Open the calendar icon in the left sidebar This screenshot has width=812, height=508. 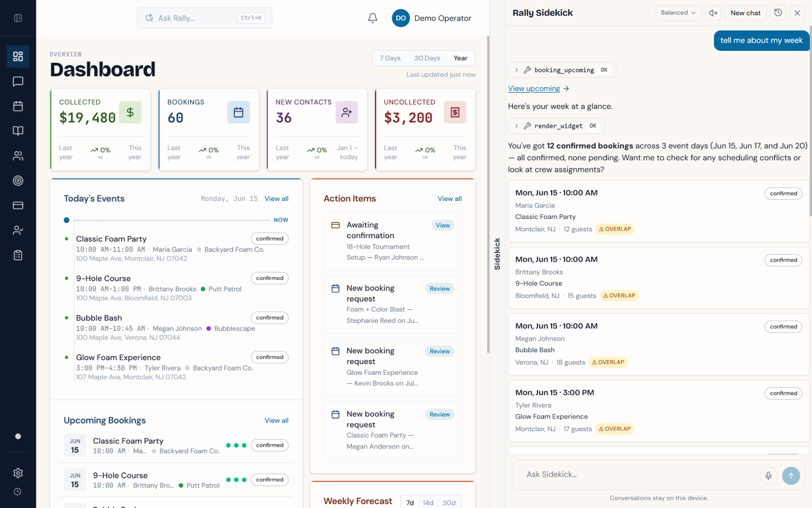click(x=18, y=106)
